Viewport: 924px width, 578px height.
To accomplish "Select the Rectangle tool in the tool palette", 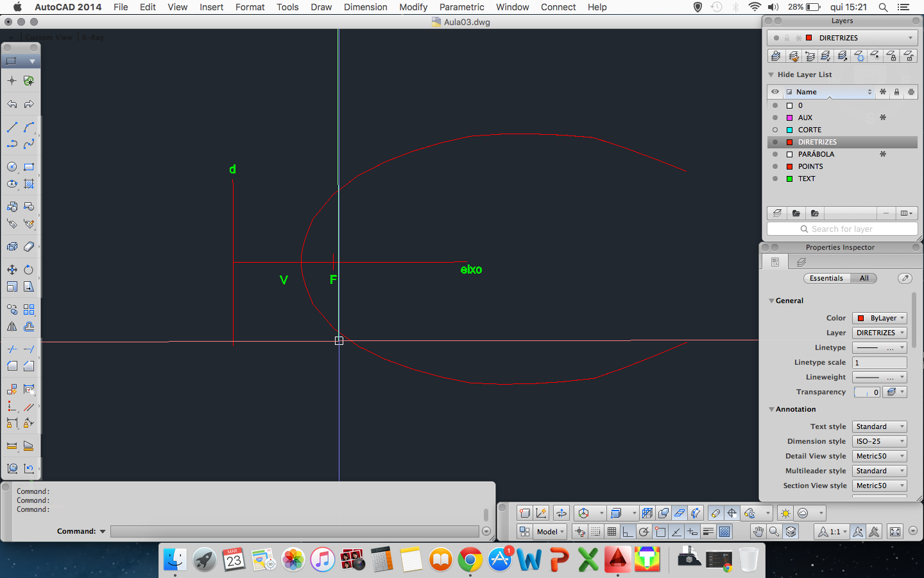I will tap(29, 167).
